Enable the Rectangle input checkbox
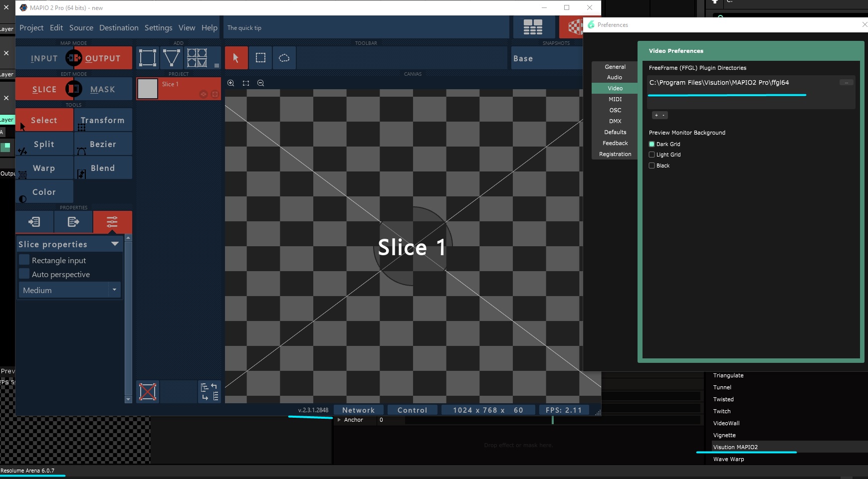Screen dimensions: 868x479 [x=24, y=260]
